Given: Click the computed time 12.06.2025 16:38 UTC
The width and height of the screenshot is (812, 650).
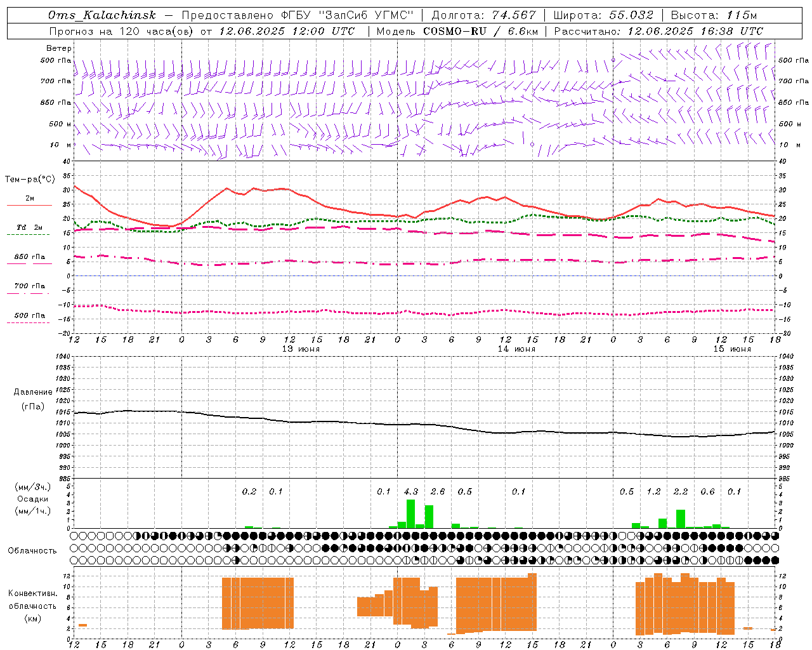Looking at the screenshot, I should tap(695, 31).
